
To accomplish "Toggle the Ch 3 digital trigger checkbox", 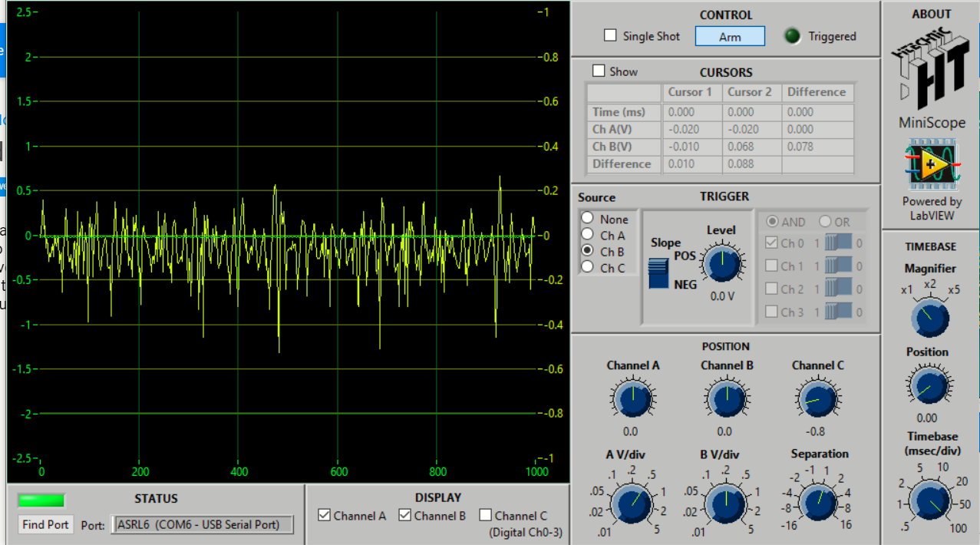I will pyautogui.click(x=772, y=312).
